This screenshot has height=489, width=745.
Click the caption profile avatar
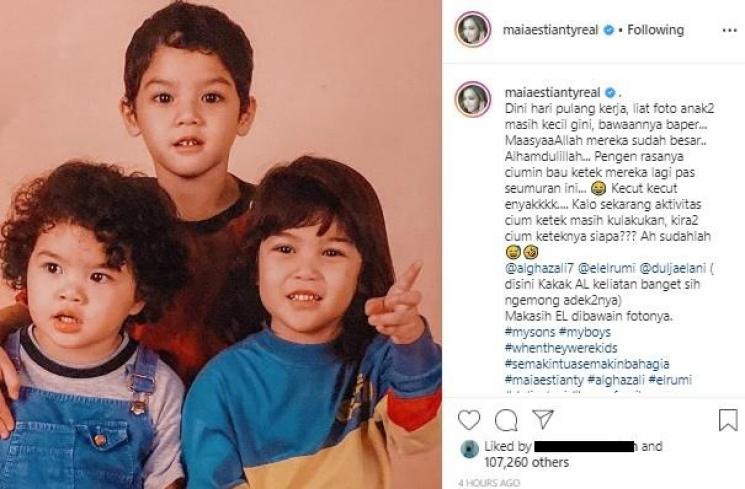click(x=473, y=99)
